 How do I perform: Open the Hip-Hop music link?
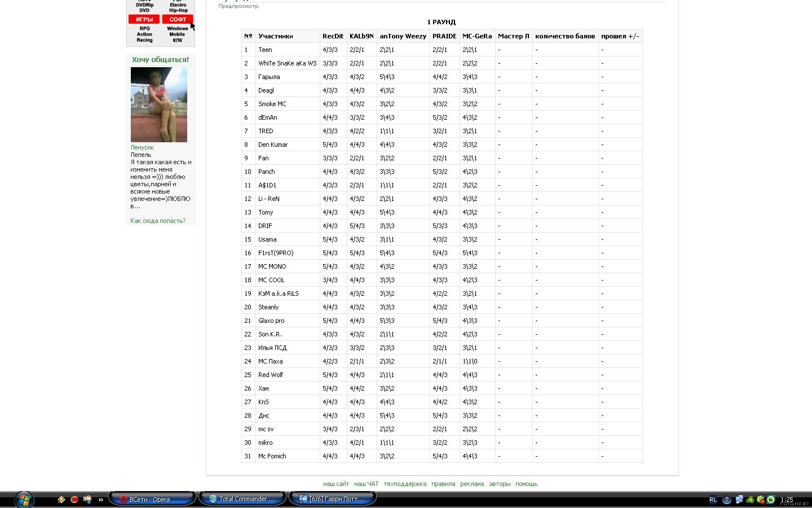178,10
